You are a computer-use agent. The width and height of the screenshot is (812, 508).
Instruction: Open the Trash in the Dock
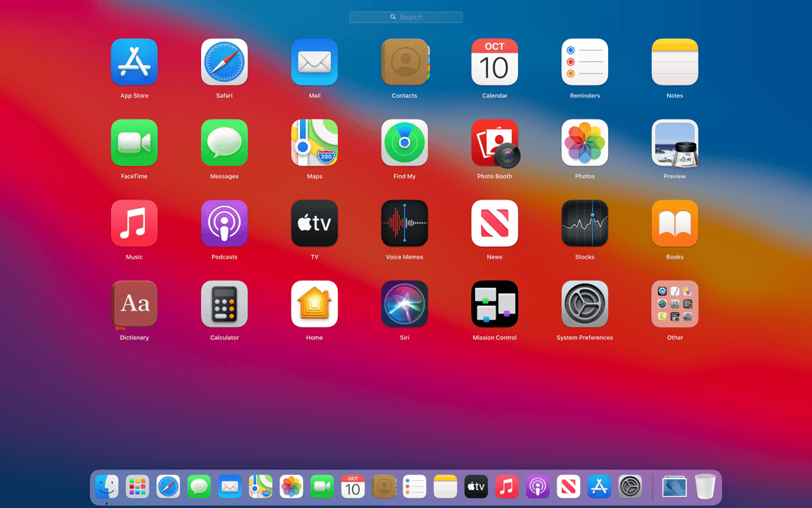pyautogui.click(x=705, y=487)
